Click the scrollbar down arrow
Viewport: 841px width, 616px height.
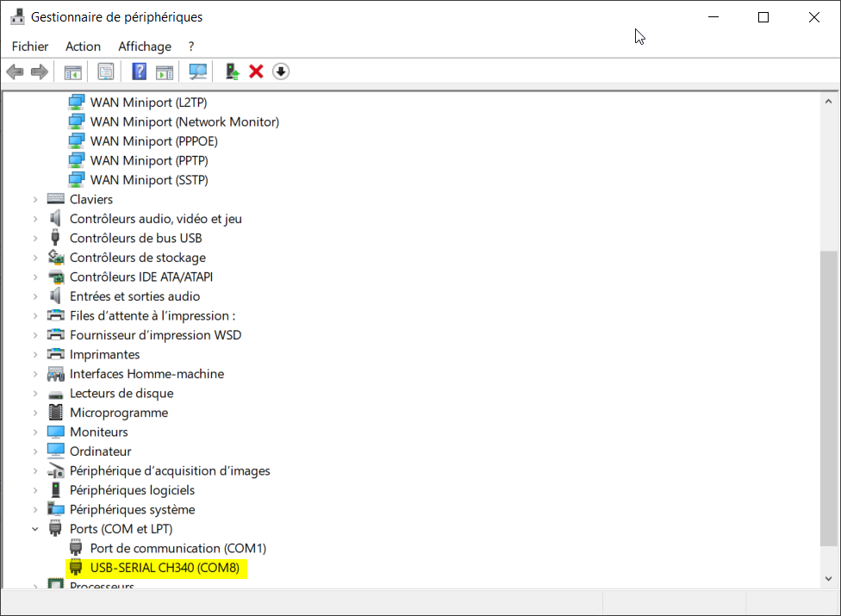point(829,578)
